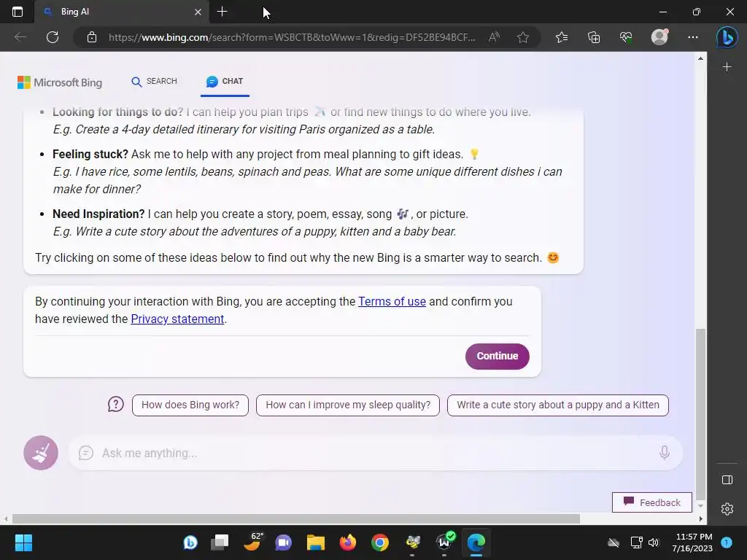Select 'How can I improve my sleep quality?'

348,405
